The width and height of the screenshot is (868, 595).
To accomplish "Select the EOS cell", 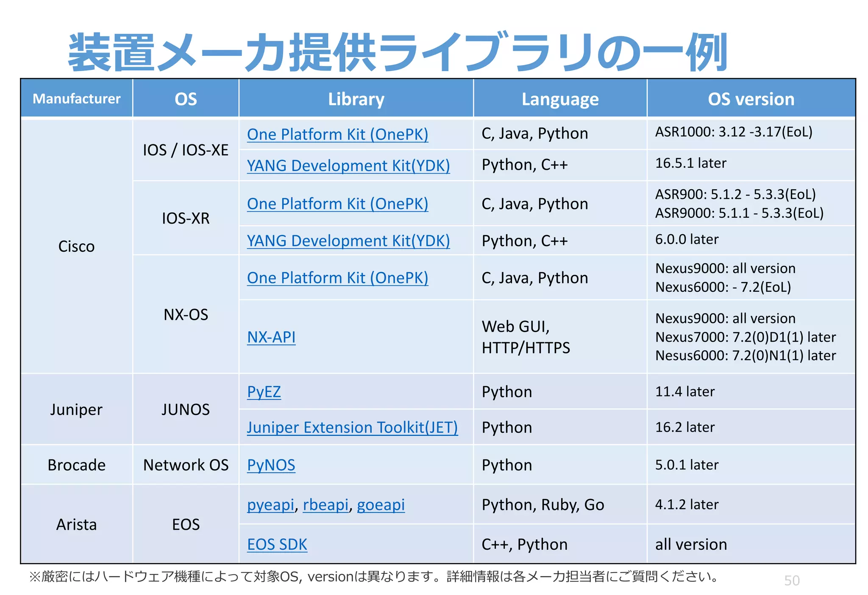I will pyautogui.click(x=186, y=524).
